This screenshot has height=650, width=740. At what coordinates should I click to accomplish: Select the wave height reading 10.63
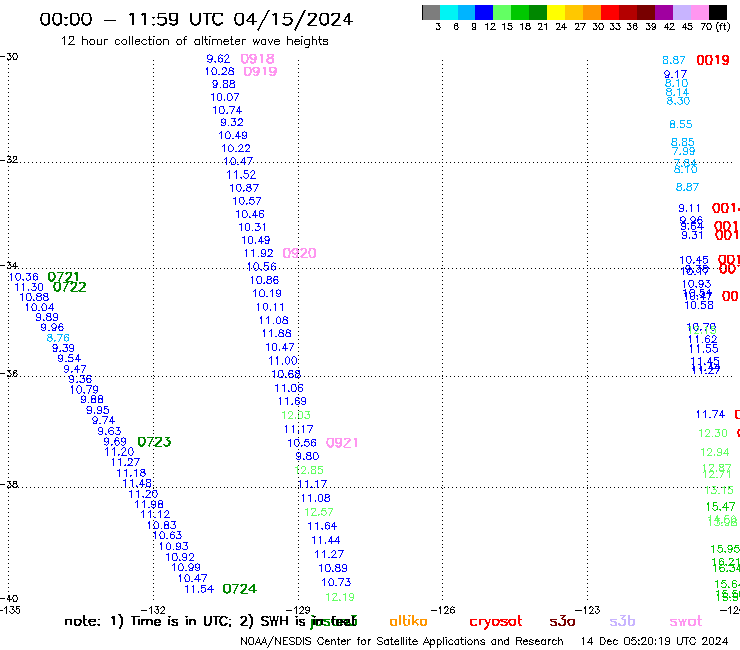[167, 535]
